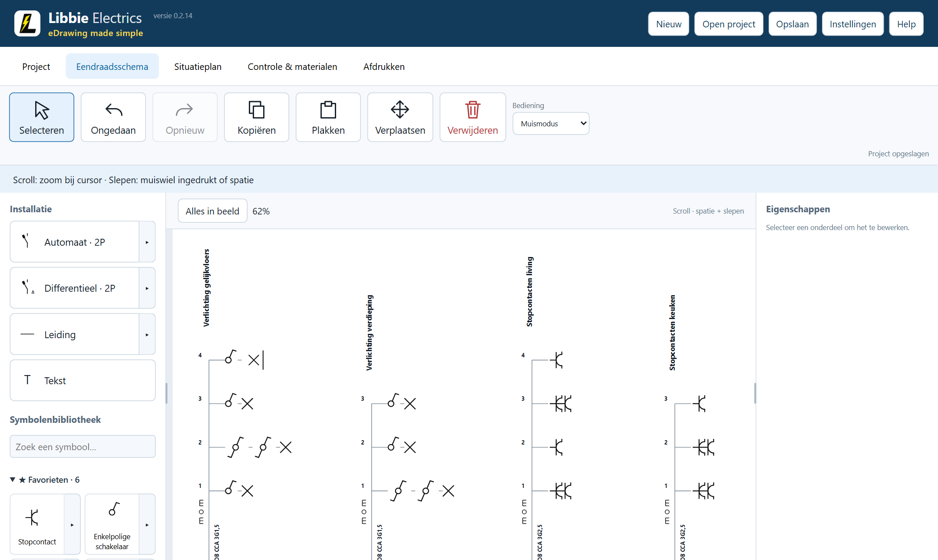The height and width of the screenshot is (560, 938).
Task: Pick the Enkelpolige schakelaar symbol
Action: [x=112, y=524]
